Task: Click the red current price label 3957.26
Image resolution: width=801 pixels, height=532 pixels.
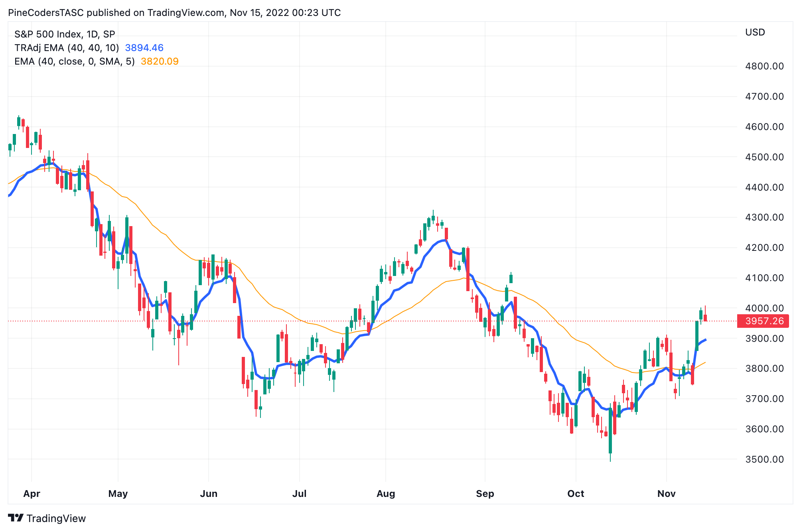Action: 763,321
